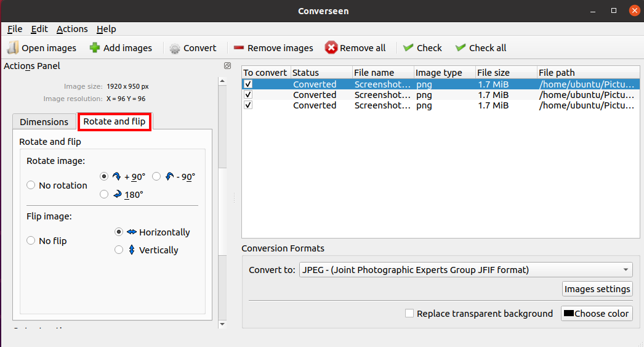The image size is (644, 347).
Task: Minimize the Converseen window
Action: coord(593,12)
